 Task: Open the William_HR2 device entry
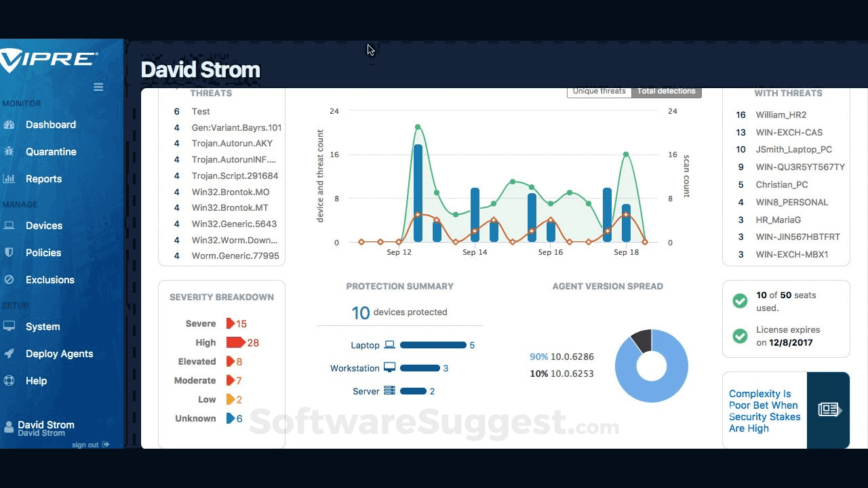781,115
